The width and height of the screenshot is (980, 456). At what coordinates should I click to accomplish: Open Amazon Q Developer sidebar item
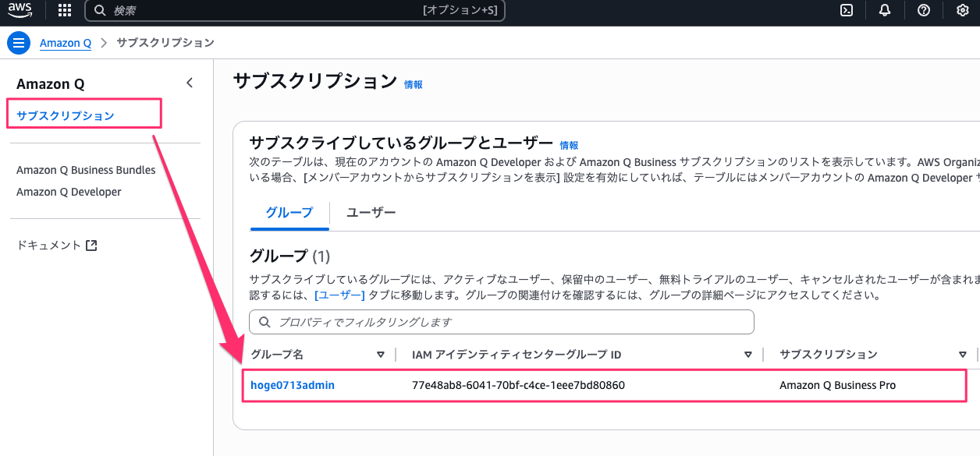click(69, 192)
